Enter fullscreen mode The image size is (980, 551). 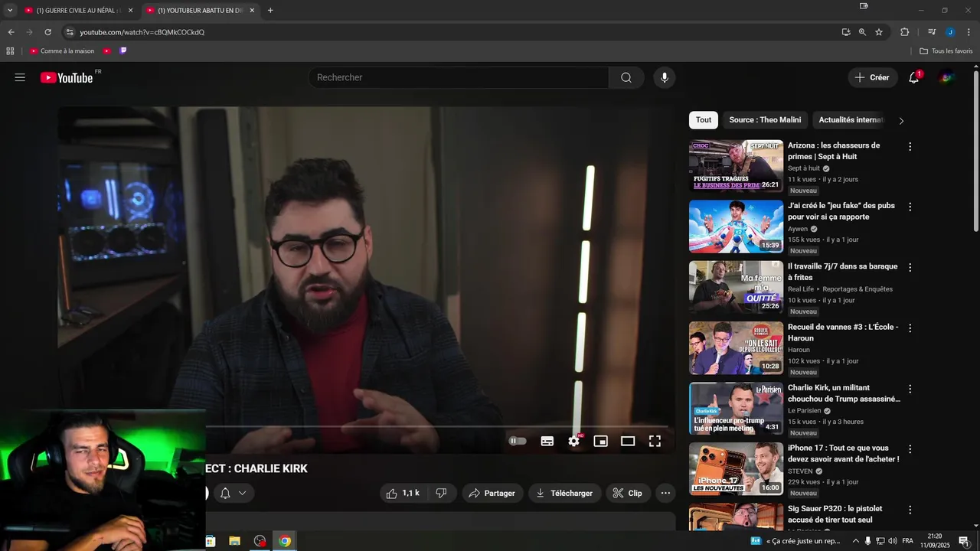tap(655, 441)
